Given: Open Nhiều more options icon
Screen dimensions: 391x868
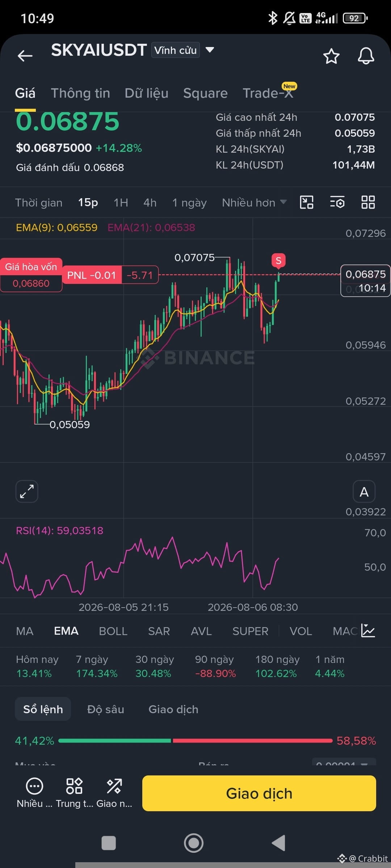Looking at the screenshot, I should coord(34,794).
